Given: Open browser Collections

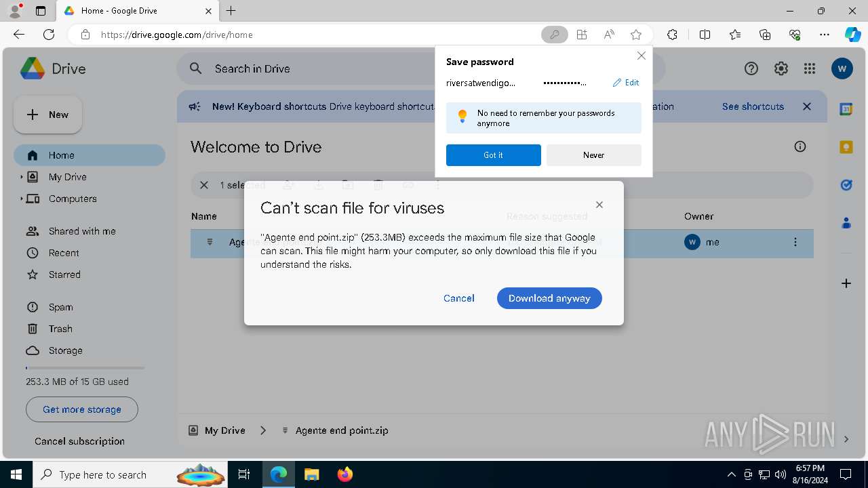Looking at the screenshot, I should [765, 35].
